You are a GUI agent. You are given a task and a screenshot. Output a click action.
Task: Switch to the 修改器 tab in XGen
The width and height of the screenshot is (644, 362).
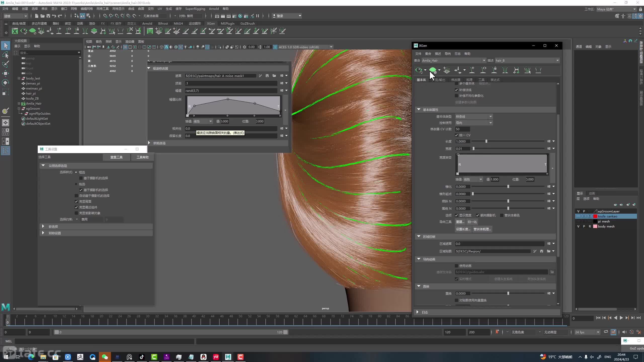click(456, 80)
